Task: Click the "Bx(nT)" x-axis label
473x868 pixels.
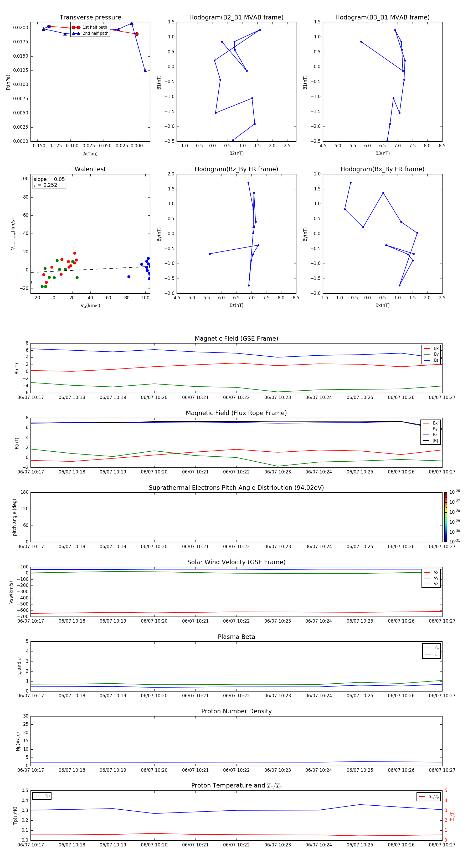Action: 382,305
